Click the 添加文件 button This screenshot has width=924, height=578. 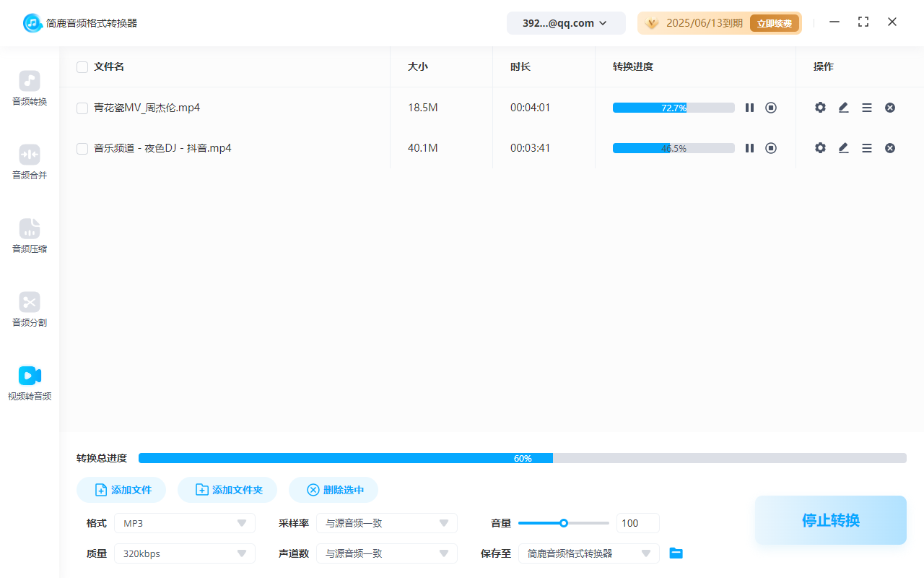pyautogui.click(x=121, y=490)
